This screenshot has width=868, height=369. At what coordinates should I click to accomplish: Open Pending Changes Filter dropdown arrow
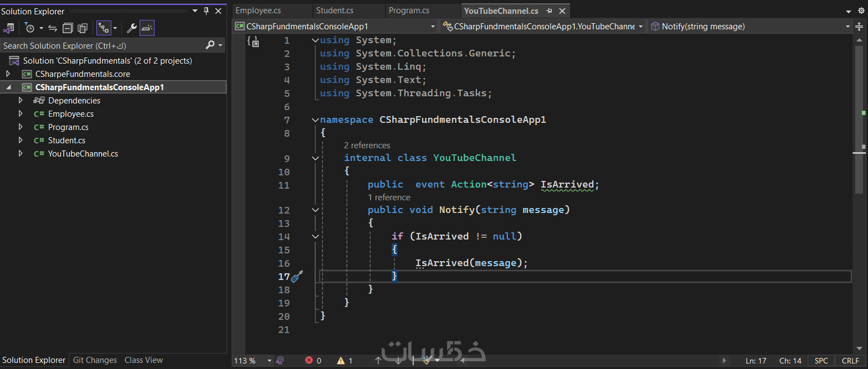[x=41, y=28]
